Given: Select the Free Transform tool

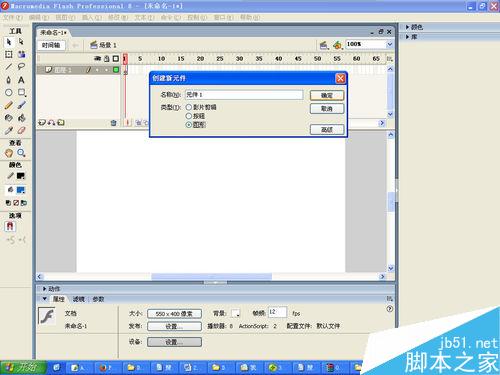Looking at the screenshot, I should pos(9,55).
